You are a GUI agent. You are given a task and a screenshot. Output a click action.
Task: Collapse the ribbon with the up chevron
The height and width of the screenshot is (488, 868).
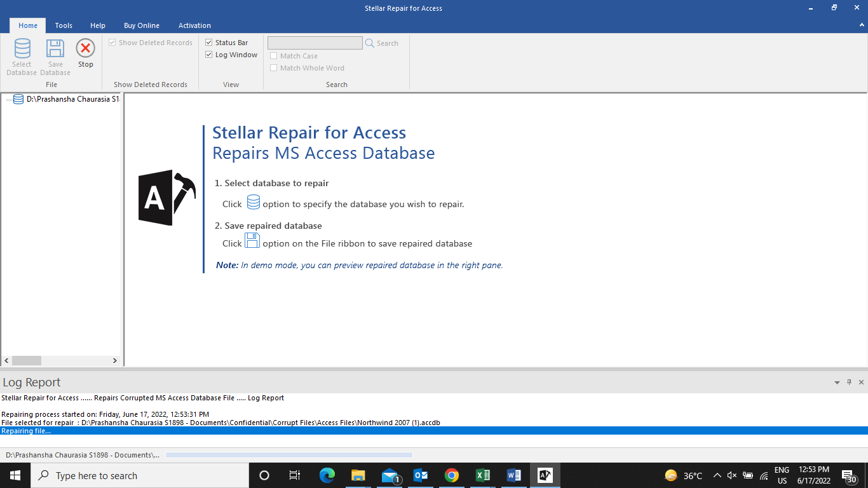point(860,25)
